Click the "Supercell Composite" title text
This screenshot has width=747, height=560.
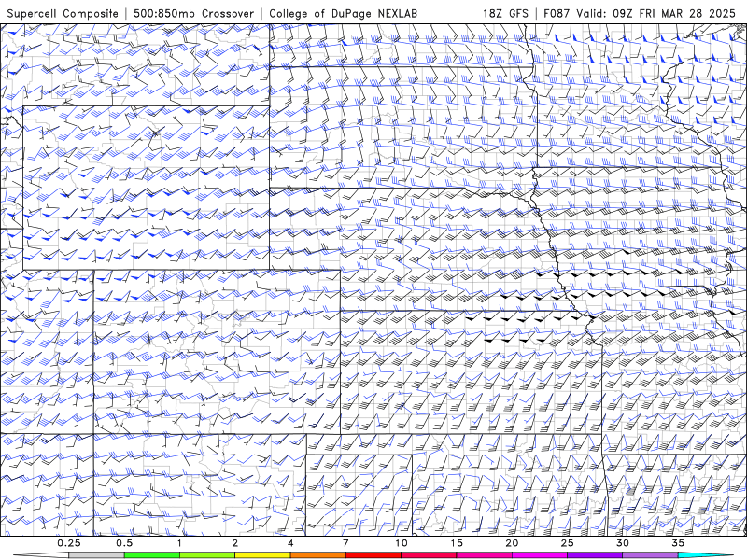[x=63, y=13]
